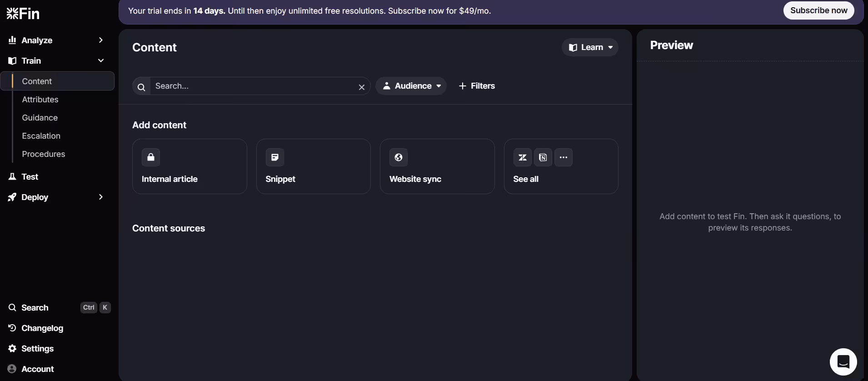868x381 pixels.
Task: Click the Fin logo in the sidebar
Action: (x=22, y=13)
